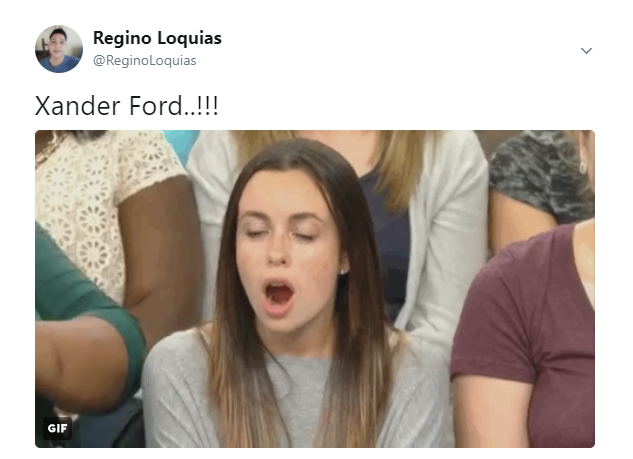Show more actions via the tweet caret

pyautogui.click(x=586, y=50)
